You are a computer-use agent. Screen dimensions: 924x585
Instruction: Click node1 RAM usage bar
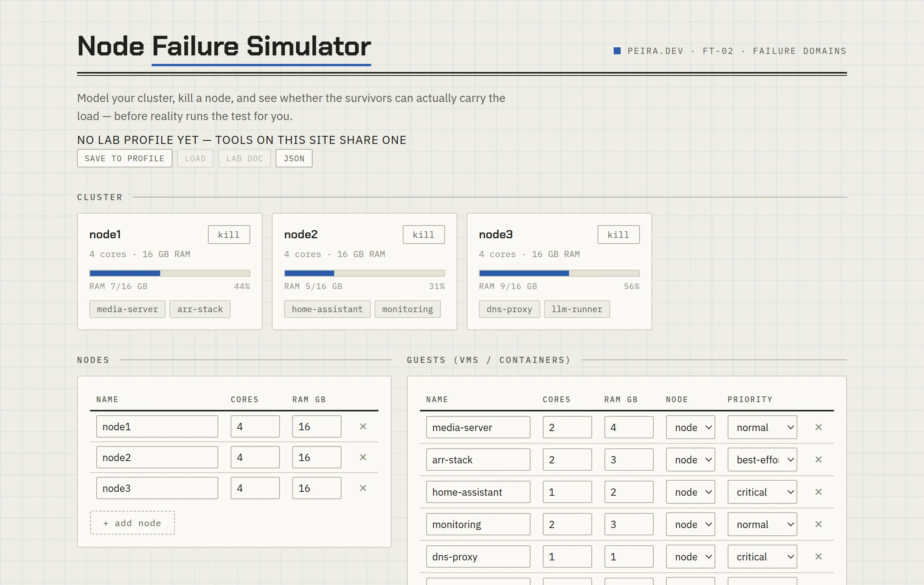(169, 273)
